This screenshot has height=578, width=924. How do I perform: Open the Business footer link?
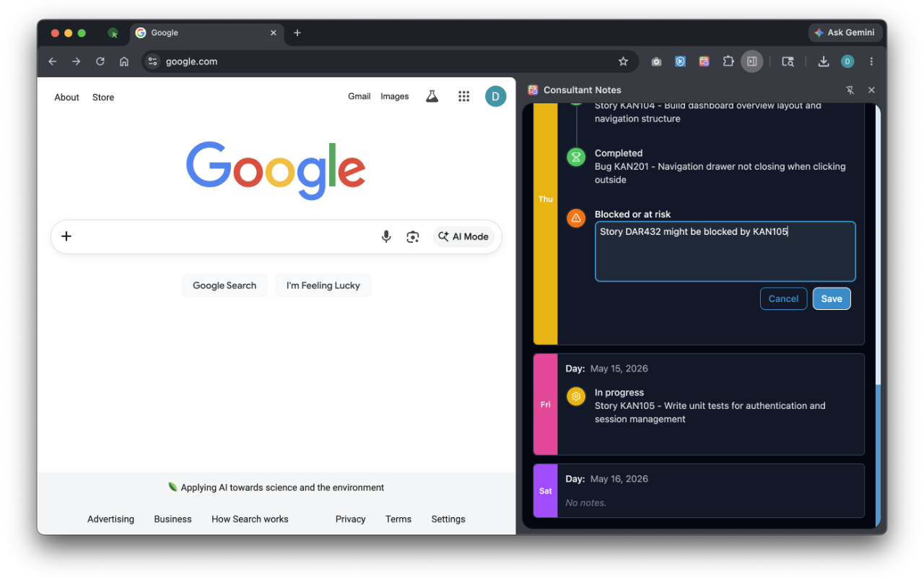point(173,519)
